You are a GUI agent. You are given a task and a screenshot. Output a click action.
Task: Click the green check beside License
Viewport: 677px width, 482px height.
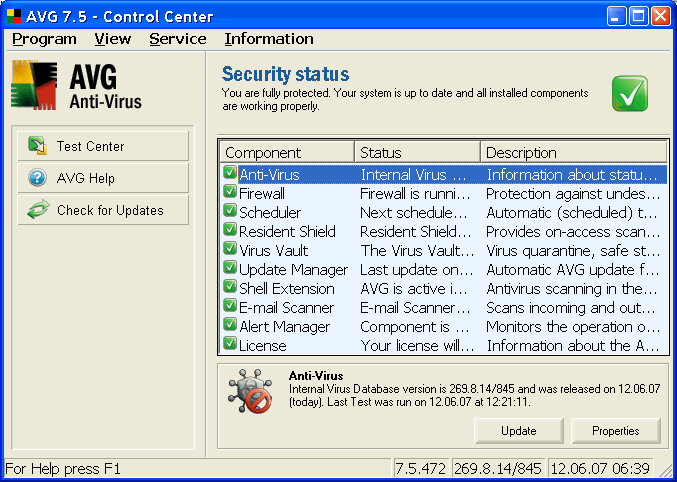point(230,344)
